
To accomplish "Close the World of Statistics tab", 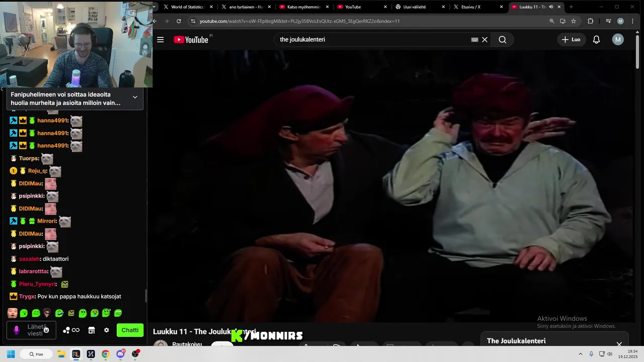I will point(211,7).
